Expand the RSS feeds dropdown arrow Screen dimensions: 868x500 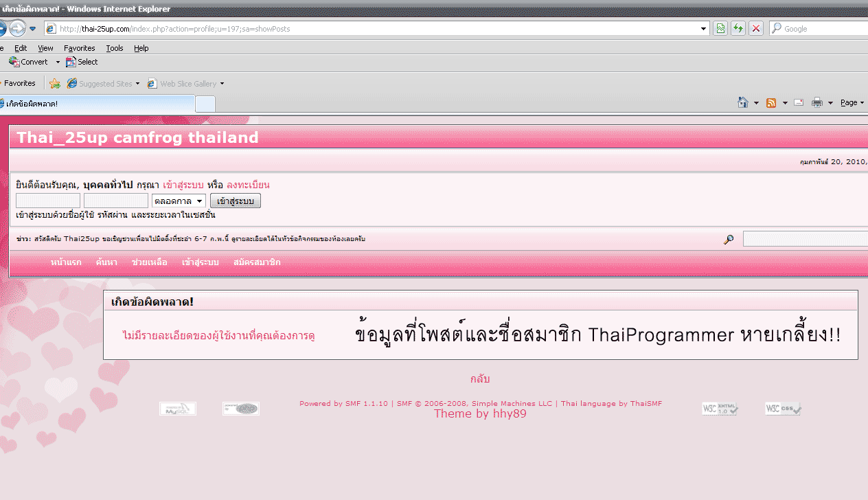(785, 103)
